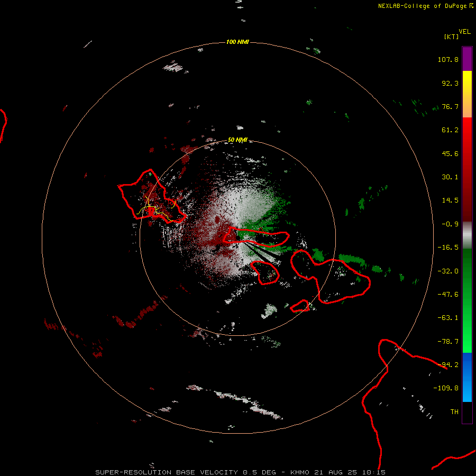The width and height of the screenshot is (476, 476).
Task: Click the 100 NMI range ring label
Action: pyautogui.click(x=237, y=42)
